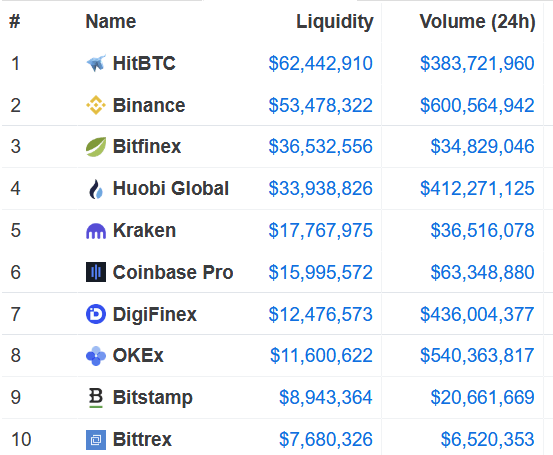Click the Bitstamp B logo icon

point(96,398)
